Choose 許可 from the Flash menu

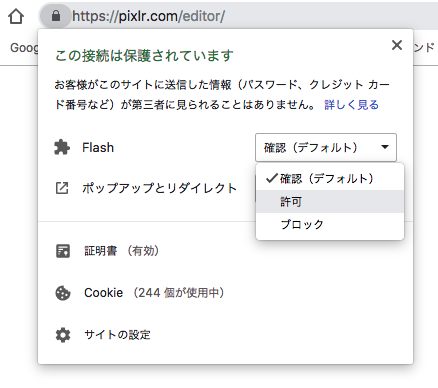click(x=330, y=201)
